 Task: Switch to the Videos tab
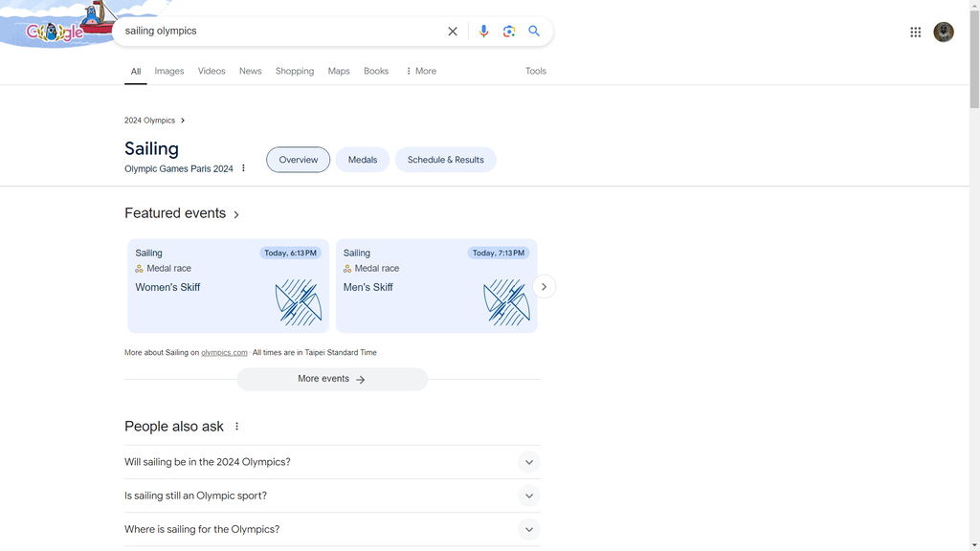point(212,71)
